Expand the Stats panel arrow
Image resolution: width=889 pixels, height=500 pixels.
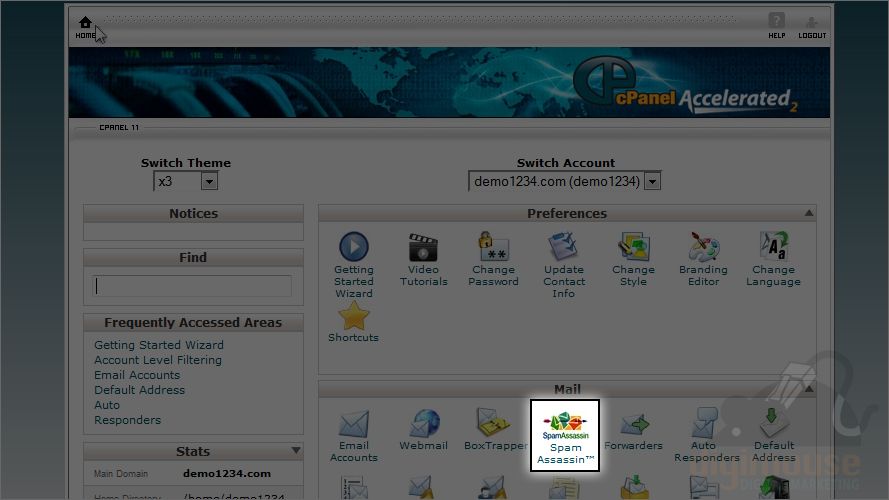click(296, 451)
